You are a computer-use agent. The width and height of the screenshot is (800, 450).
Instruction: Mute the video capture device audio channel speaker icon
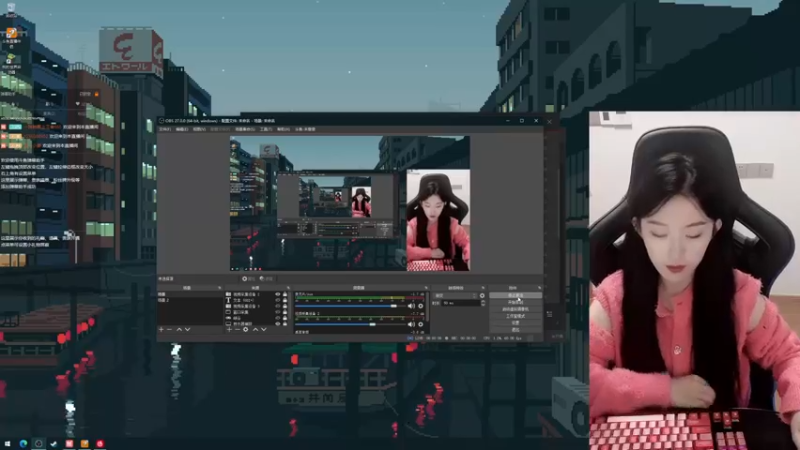point(411,324)
